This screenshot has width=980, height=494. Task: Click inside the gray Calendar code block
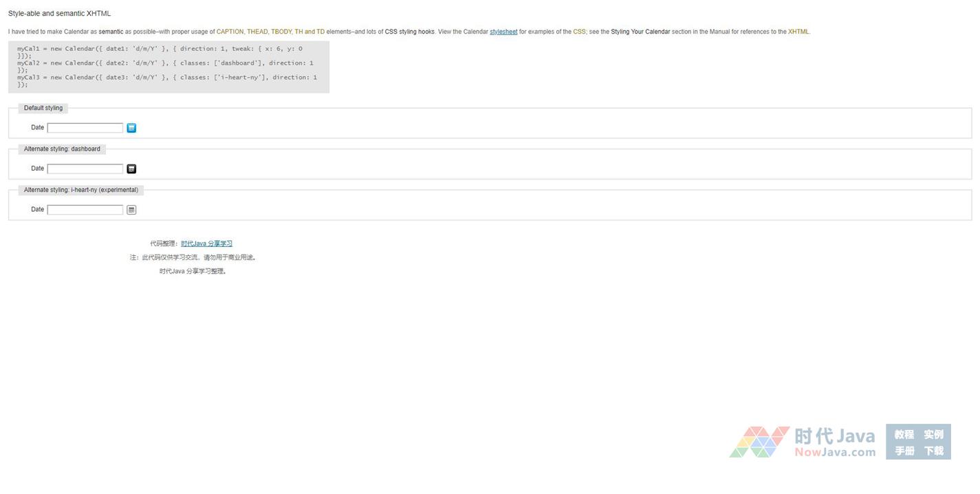click(x=168, y=67)
